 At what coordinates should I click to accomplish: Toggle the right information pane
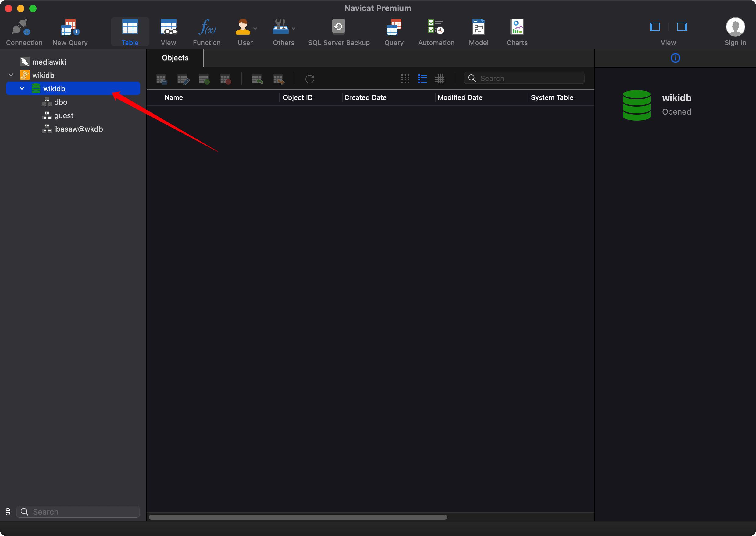[x=682, y=27]
